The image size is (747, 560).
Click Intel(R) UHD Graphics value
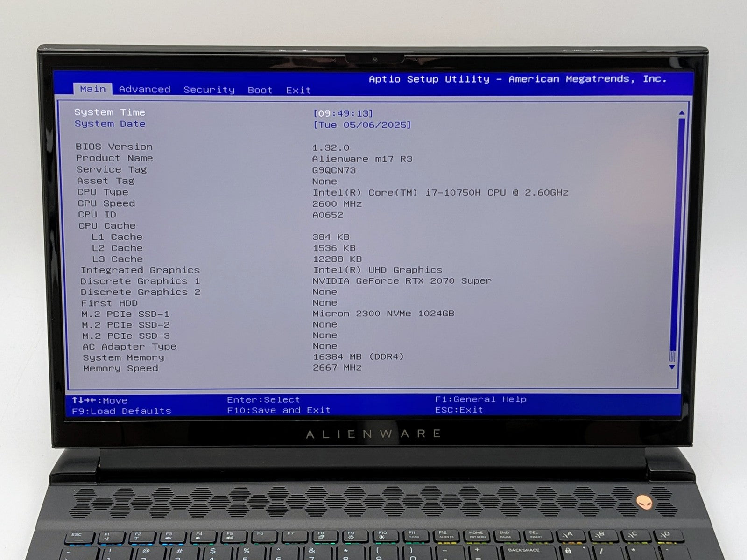(378, 270)
